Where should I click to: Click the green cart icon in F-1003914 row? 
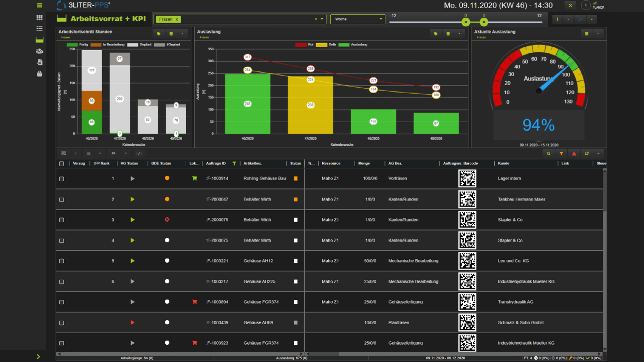click(x=195, y=179)
